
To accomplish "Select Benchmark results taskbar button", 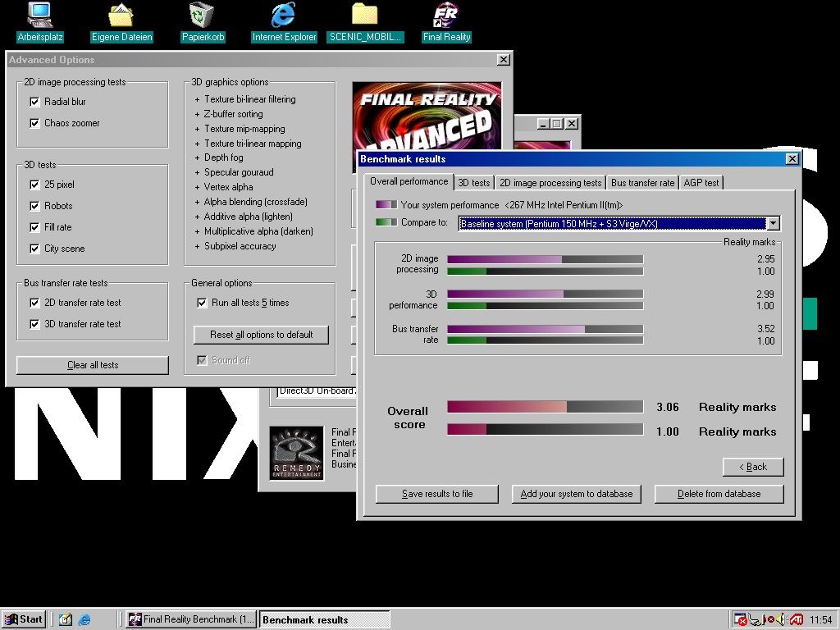I will click(325, 620).
